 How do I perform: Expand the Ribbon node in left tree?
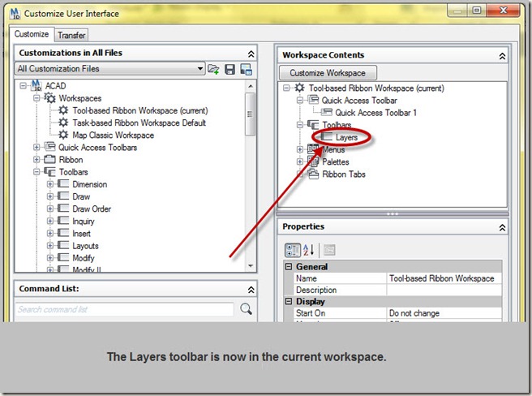click(36, 159)
